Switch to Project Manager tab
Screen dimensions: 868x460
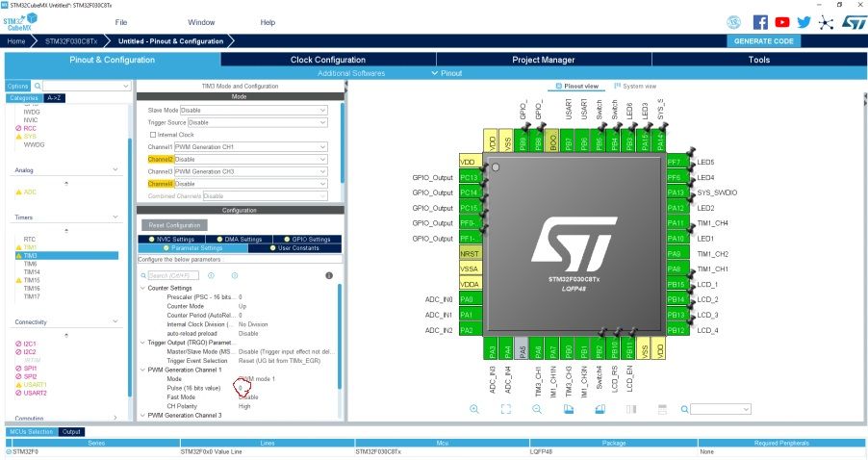click(x=543, y=60)
